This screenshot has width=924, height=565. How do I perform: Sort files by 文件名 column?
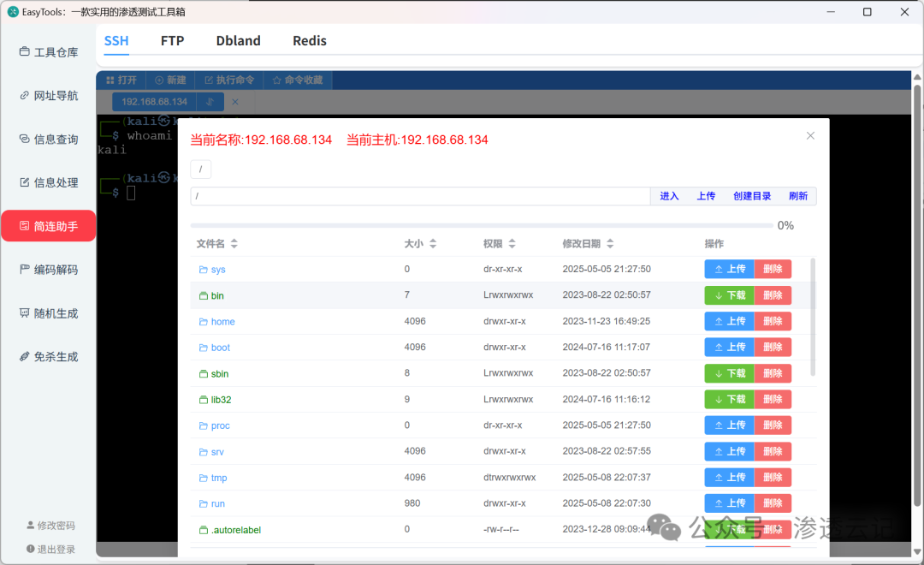(x=216, y=244)
